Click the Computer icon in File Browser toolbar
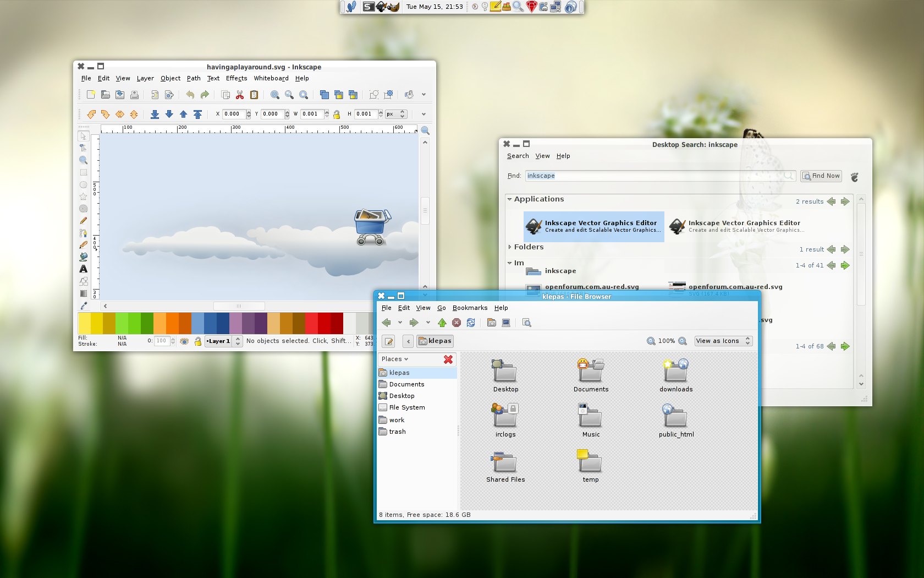This screenshot has width=924, height=578. click(506, 323)
